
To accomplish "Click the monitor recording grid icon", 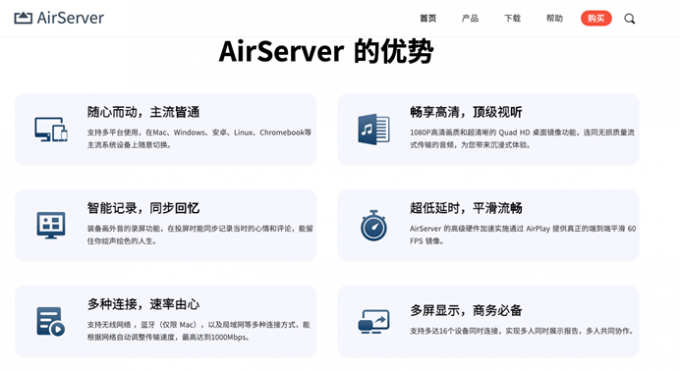I will (x=51, y=225).
